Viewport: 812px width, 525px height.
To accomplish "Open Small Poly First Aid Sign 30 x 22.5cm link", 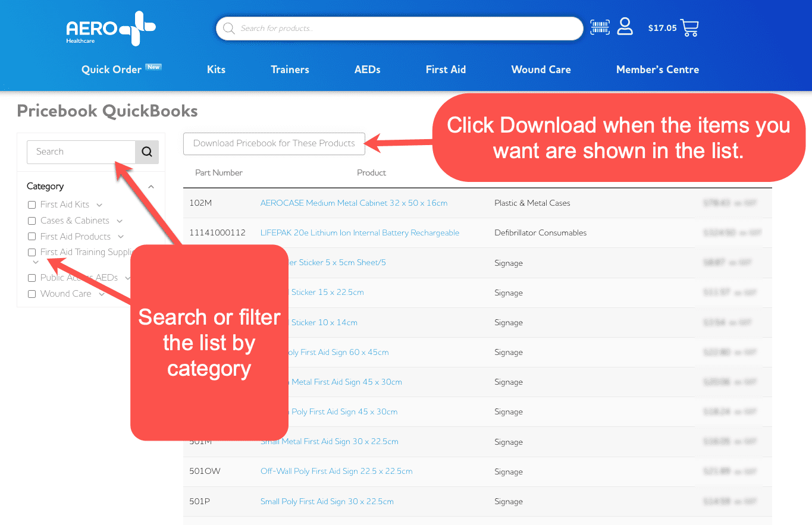I will tap(327, 501).
